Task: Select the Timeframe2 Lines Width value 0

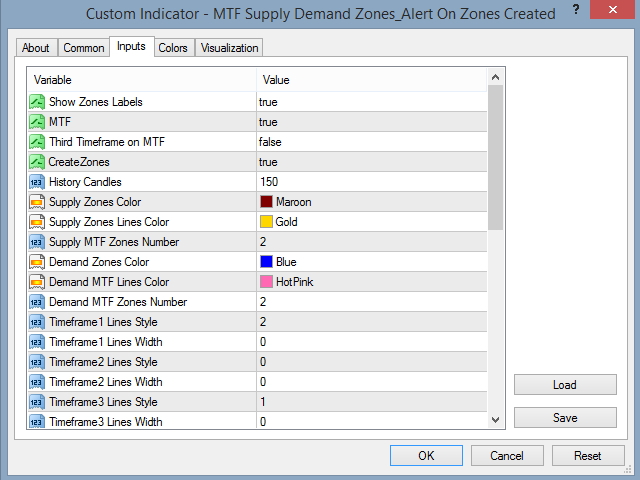Action: pyautogui.click(x=263, y=382)
